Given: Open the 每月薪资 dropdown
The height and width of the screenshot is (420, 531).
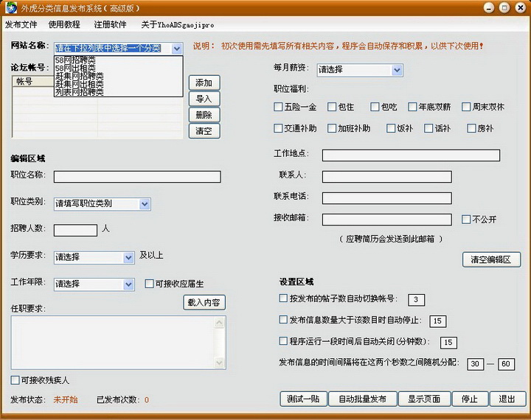Looking at the screenshot, I should click(397, 71).
